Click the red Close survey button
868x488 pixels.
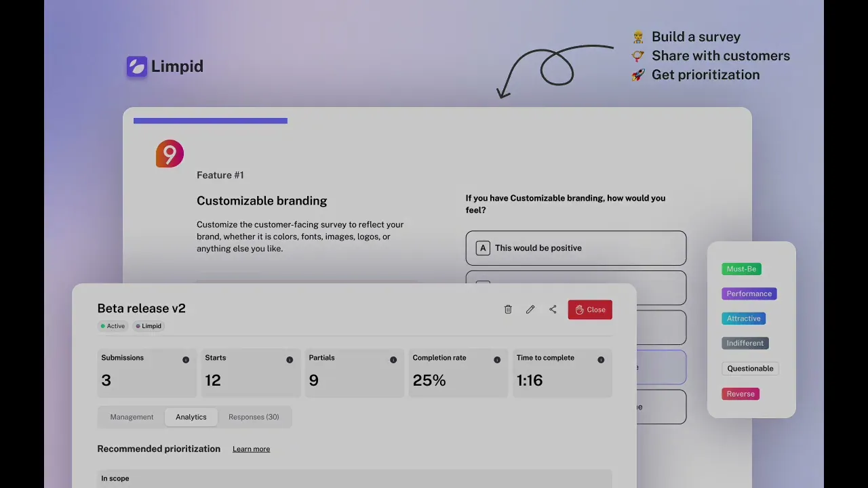(590, 310)
